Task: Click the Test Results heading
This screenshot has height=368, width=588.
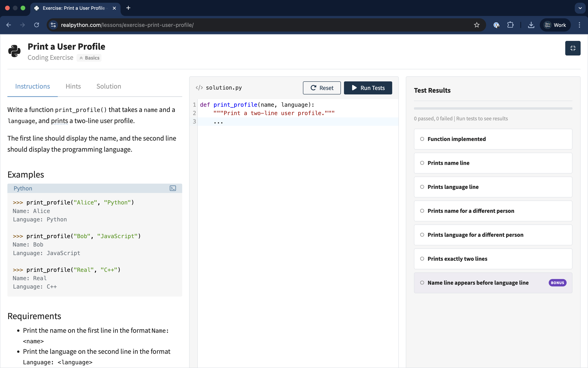Action: click(432, 90)
